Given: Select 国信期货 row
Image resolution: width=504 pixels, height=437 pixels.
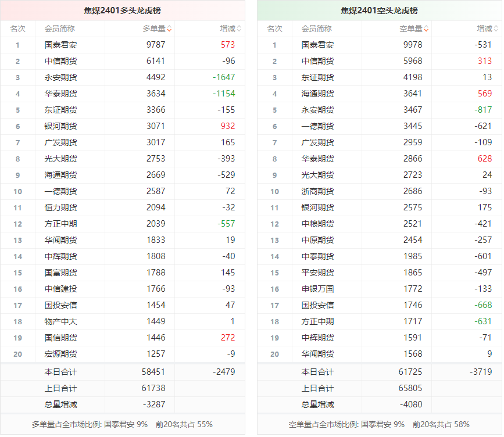Looking at the screenshot, I should point(123,338).
